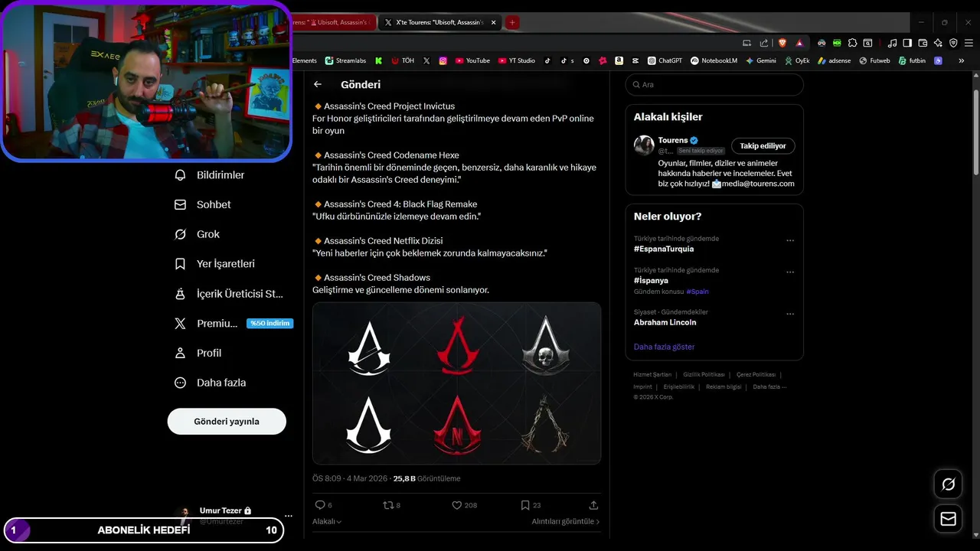Open the browser hamburger menu
This screenshot has width=980, height=551.
(x=969, y=44)
